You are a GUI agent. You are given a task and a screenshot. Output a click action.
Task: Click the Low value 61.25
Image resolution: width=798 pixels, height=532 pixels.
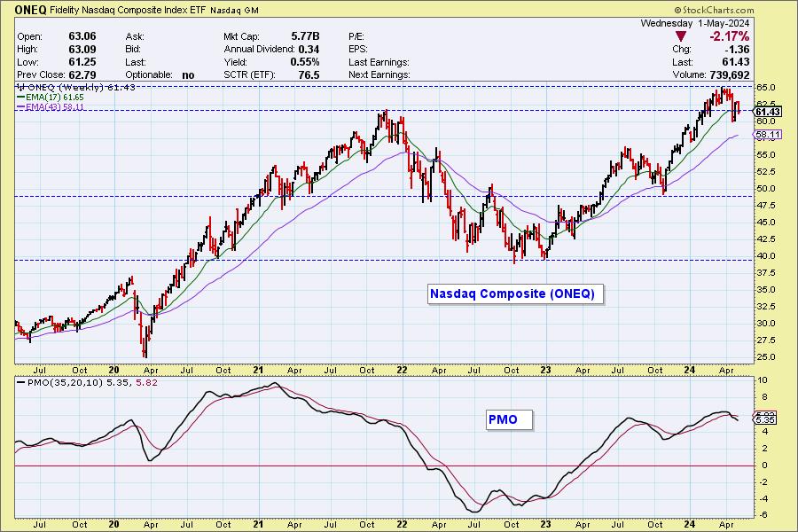(x=82, y=61)
